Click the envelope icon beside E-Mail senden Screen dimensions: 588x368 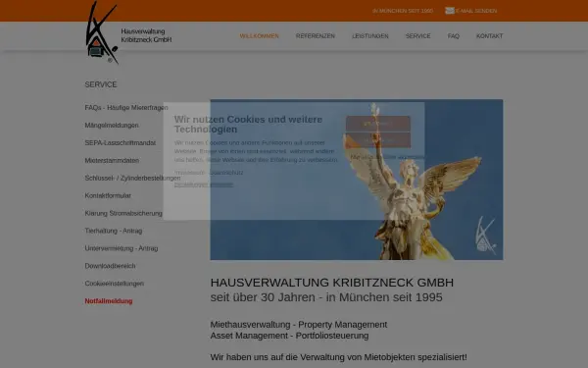pyautogui.click(x=450, y=11)
